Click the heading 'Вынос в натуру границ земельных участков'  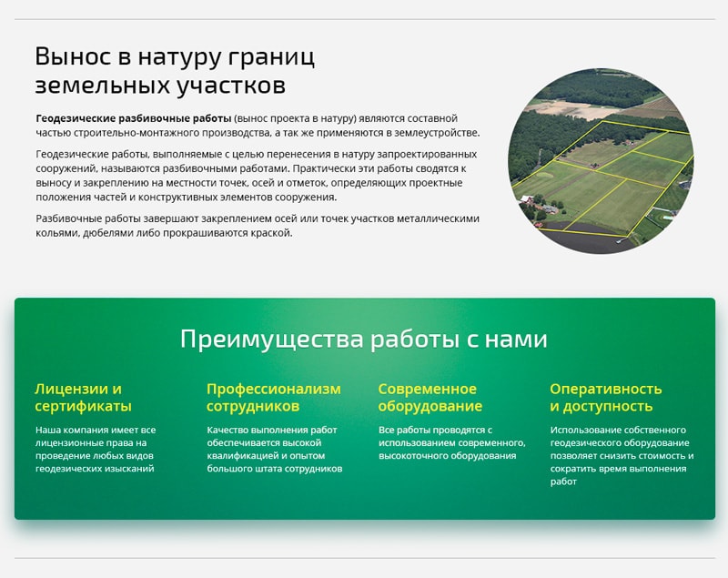[x=175, y=71]
